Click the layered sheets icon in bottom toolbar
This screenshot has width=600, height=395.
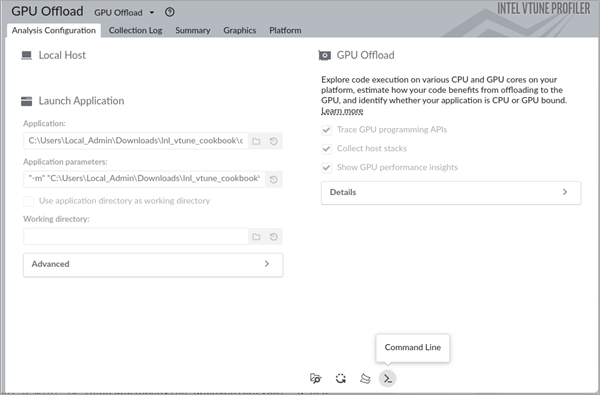pos(365,379)
